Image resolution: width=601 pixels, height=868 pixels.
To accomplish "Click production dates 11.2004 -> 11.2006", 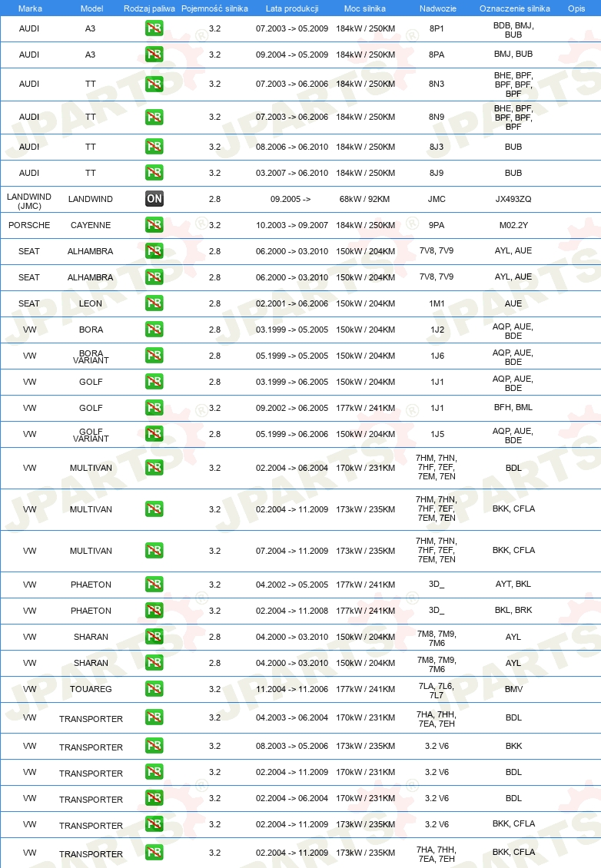I will coord(292,689).
